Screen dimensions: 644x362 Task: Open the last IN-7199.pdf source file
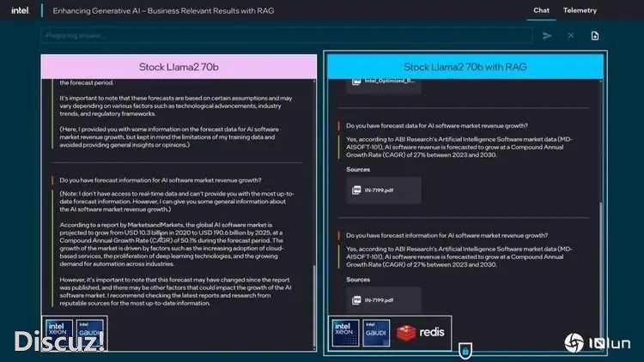point(384,299)
